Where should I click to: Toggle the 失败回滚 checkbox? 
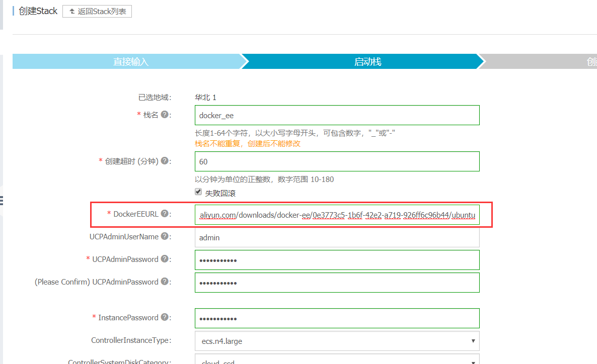coord(198,192)
